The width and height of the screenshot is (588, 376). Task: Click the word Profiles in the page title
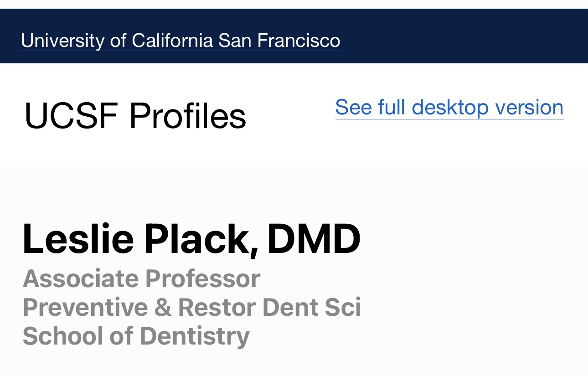click(x=187, y=116)
